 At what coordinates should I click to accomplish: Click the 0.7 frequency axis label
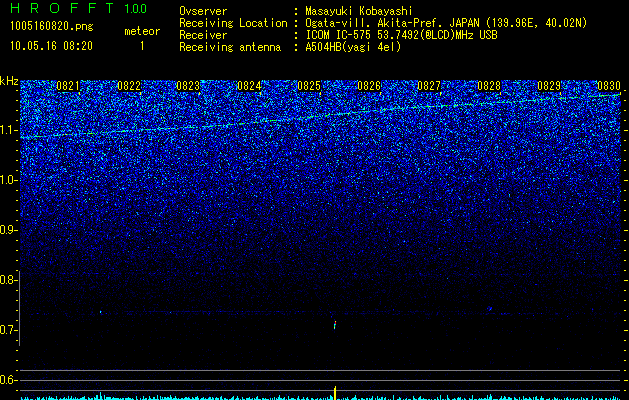click(x=8, y=330)
